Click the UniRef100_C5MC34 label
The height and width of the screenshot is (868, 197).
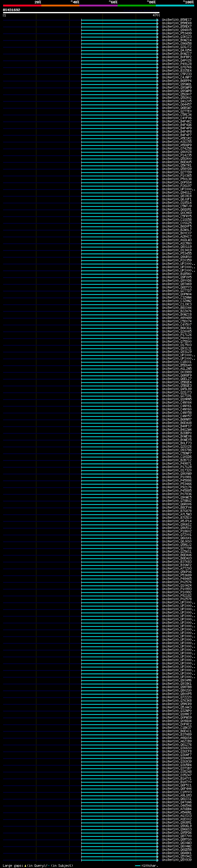(176, 115)
